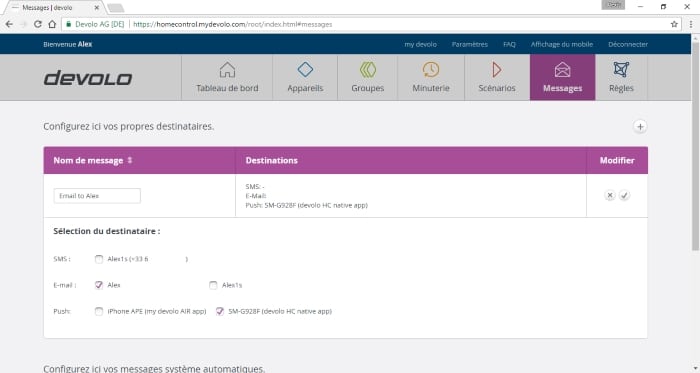Edit the message name input field

(x=97, y=196)
